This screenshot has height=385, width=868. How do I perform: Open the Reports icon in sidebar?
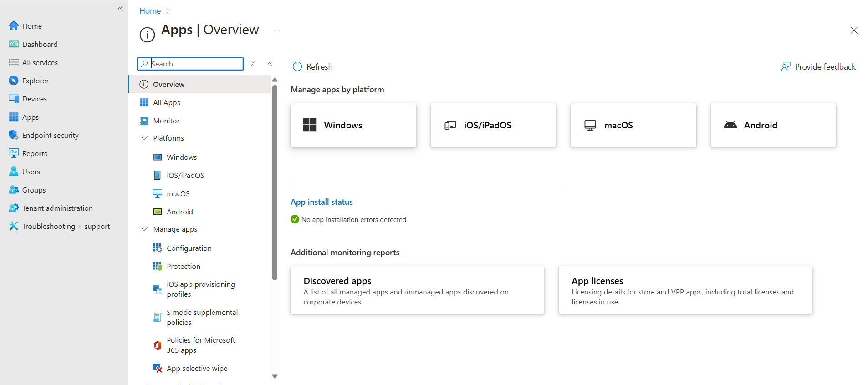[14, 153]
